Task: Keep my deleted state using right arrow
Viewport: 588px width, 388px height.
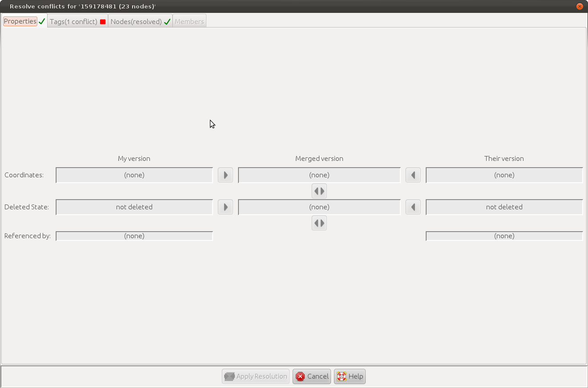Action: click(226, 207)
